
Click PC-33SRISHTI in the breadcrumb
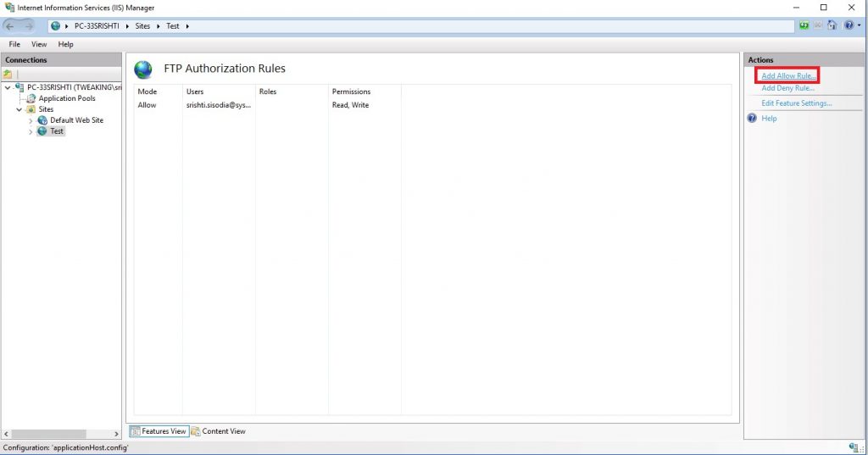tap(97, 26)
